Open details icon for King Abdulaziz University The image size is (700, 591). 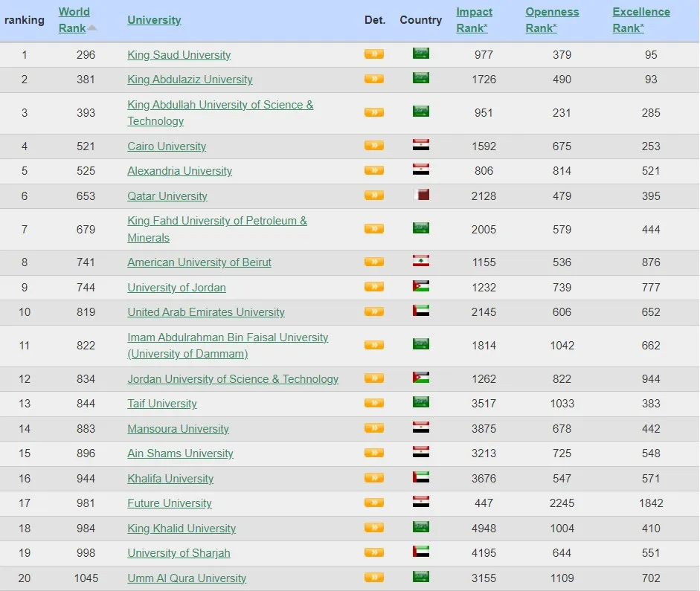click(x=374, y=79)
